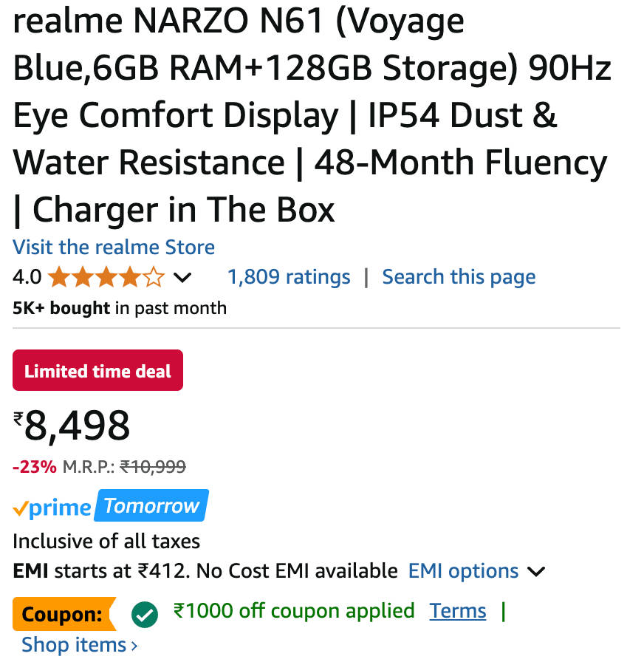Click the orange star rating icons

tap(106, 278)
